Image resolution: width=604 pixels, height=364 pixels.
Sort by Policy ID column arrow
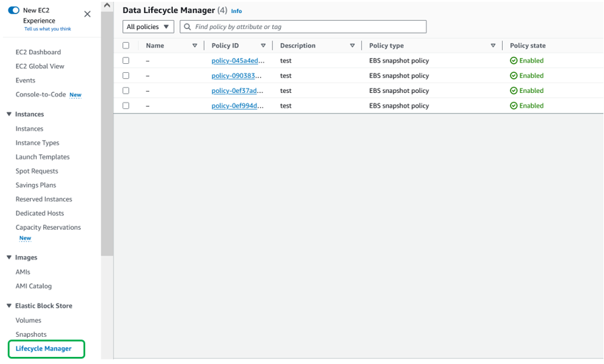263,45
